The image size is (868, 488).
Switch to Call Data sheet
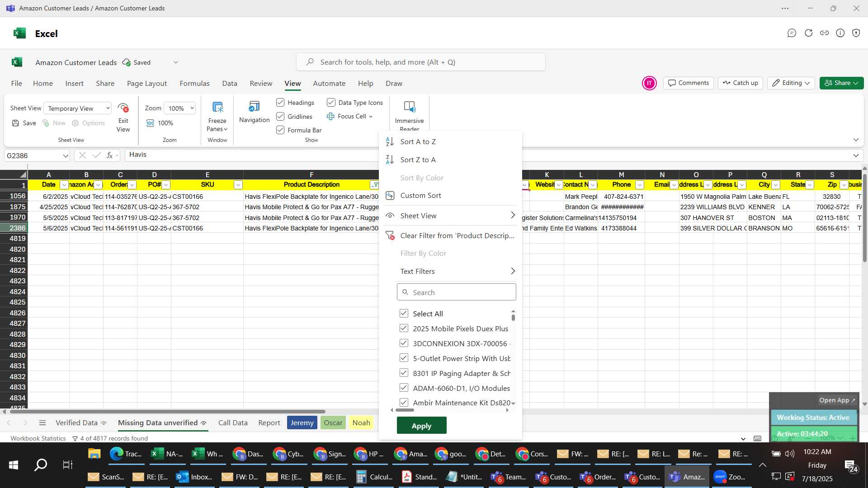[x=233, y=423]
